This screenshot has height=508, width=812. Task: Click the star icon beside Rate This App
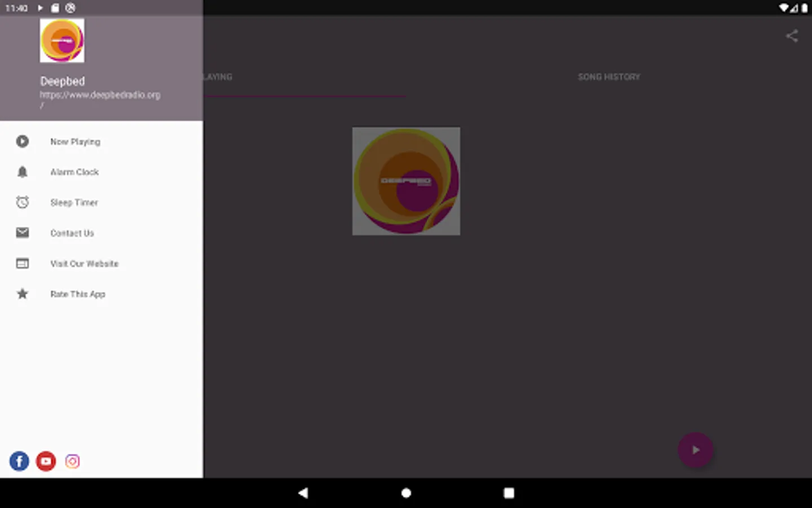[x=23, y=294]
